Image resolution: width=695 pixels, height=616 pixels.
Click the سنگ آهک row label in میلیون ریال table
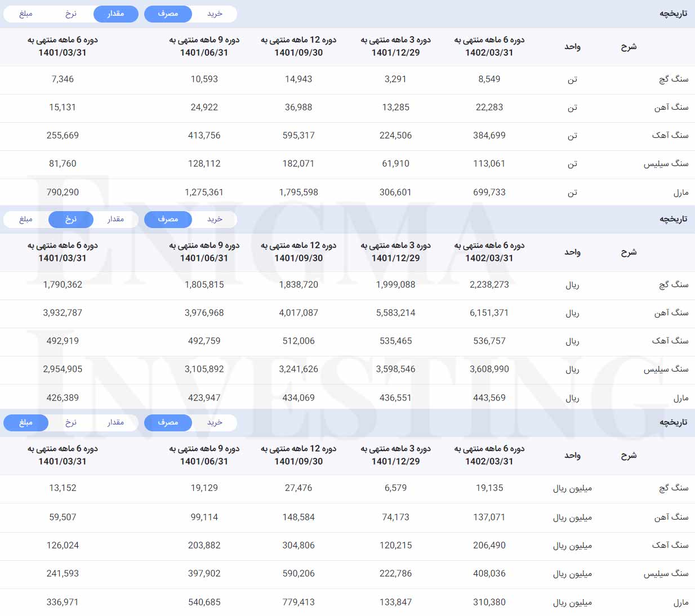click(x=670, y=546)
